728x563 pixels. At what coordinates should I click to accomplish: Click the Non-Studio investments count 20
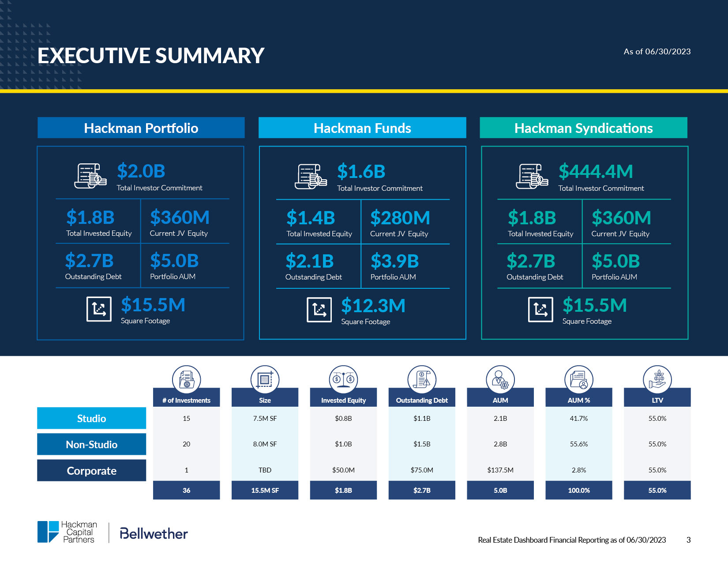[x=186, y=444]
